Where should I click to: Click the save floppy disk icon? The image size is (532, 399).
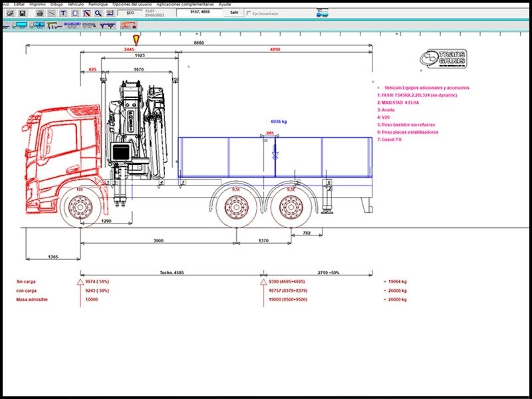coord(22,13)
